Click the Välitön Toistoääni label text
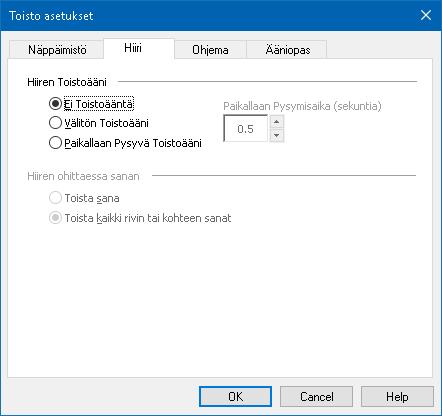 106,123
